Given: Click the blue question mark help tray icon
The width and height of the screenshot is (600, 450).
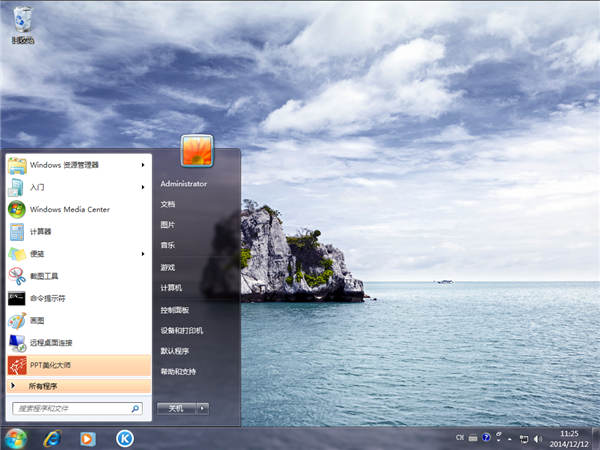Looking at the screenshot, I should click(x=486, y=437).
